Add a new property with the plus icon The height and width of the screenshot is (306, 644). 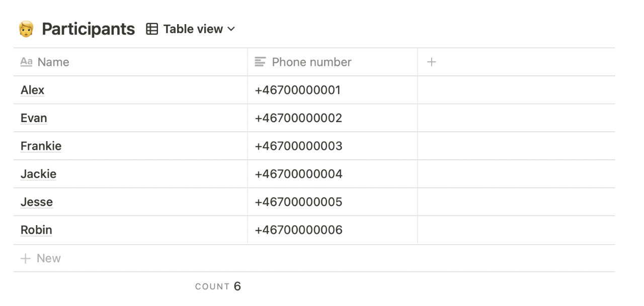pos(431,61)
